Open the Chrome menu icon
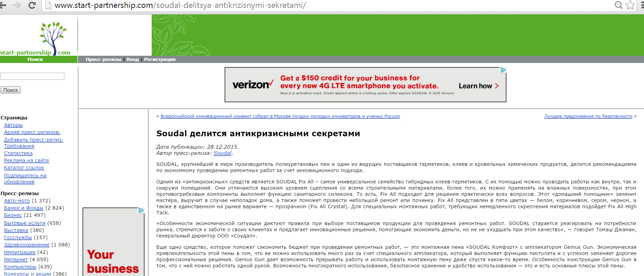This screenshot has width=644, height=276. click(x=642, y=5)
